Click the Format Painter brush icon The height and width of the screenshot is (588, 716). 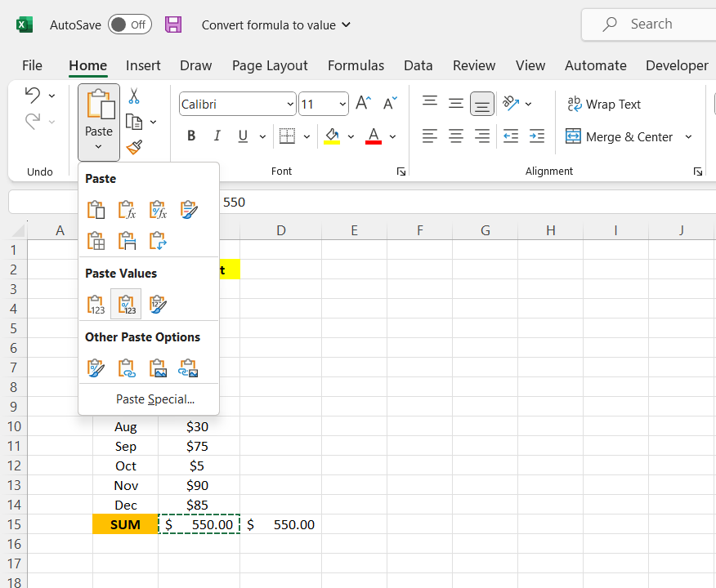(134, 147)
